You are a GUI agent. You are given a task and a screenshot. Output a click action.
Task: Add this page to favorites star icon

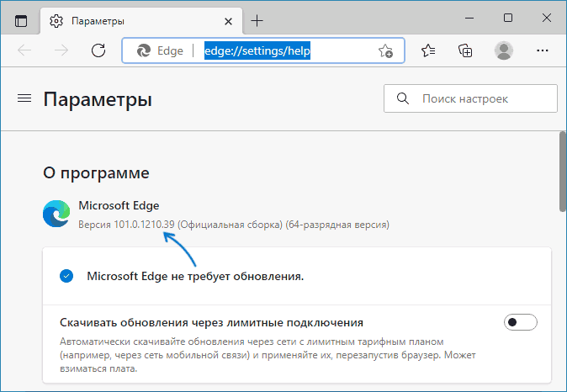pos(385,51)
